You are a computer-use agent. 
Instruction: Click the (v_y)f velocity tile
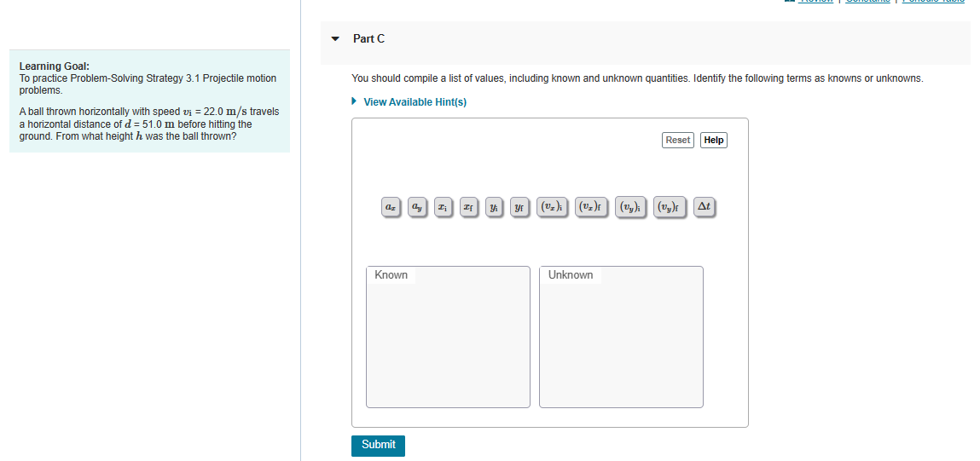pos(670,206)
